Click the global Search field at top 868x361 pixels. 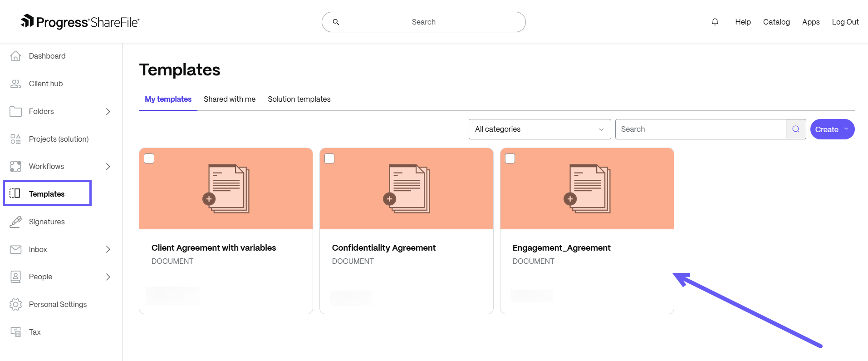423,22
